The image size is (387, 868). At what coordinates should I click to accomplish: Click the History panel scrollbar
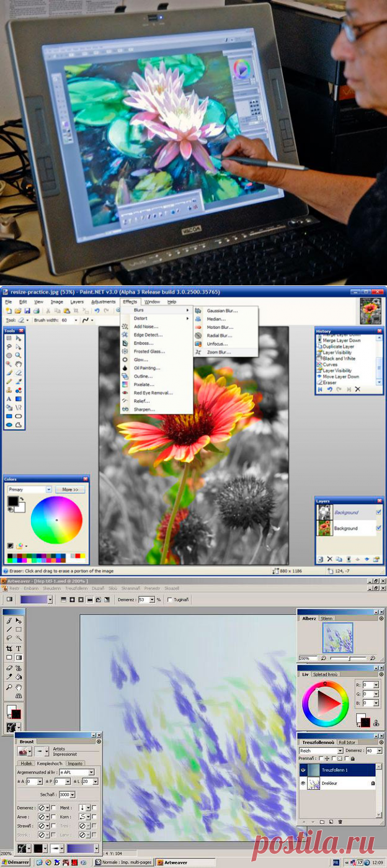pos(378,360)
